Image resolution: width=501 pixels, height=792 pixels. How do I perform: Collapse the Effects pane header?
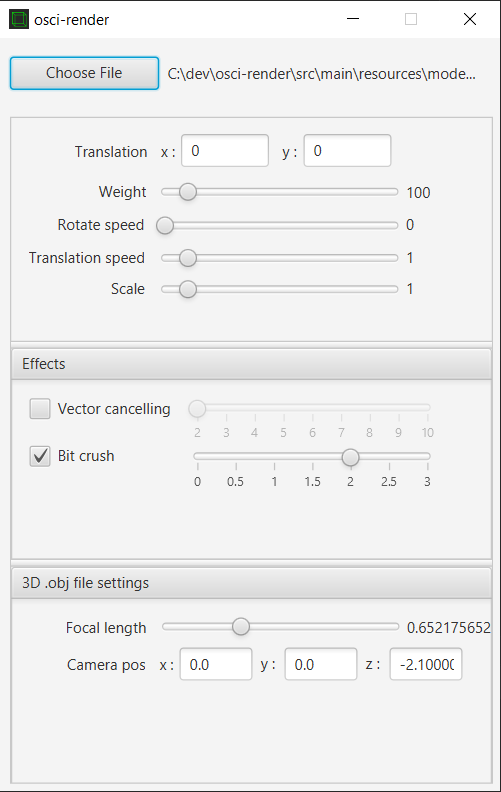tap(251, 364)
